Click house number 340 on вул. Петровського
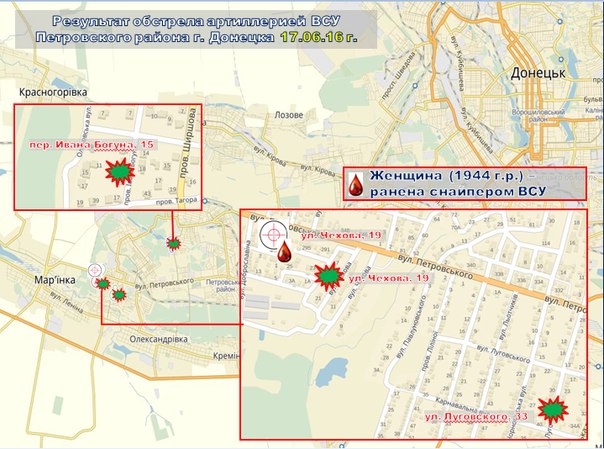This screenshot has height=449, width=604. pyautogui.click(x=471, y=265)
